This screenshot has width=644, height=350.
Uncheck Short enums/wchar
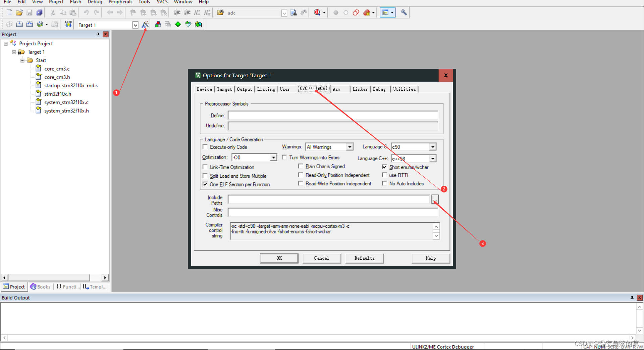pos(384,167)
